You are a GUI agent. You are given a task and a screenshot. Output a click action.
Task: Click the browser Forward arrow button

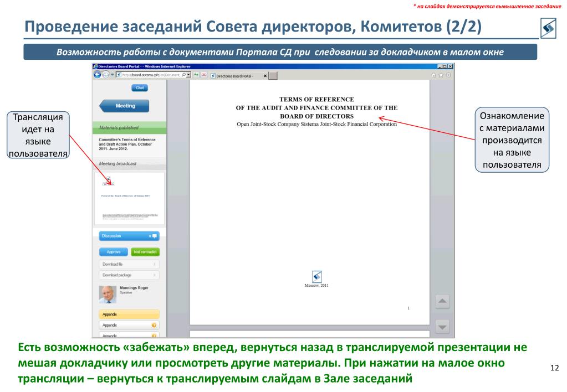(x=106, y=75)
